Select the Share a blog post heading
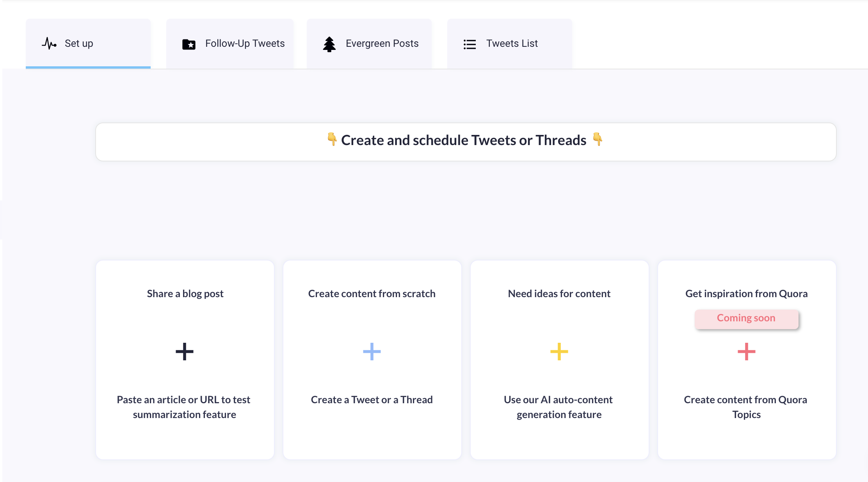The image size is (868, 482). 185,294
